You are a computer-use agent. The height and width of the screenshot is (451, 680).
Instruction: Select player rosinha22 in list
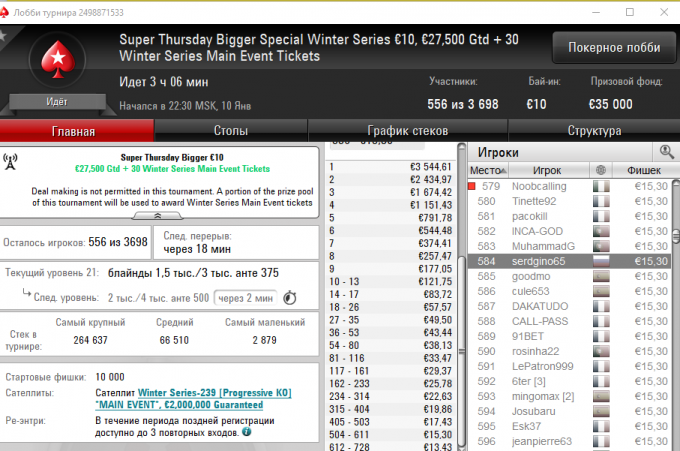click(x=569, y=351)
